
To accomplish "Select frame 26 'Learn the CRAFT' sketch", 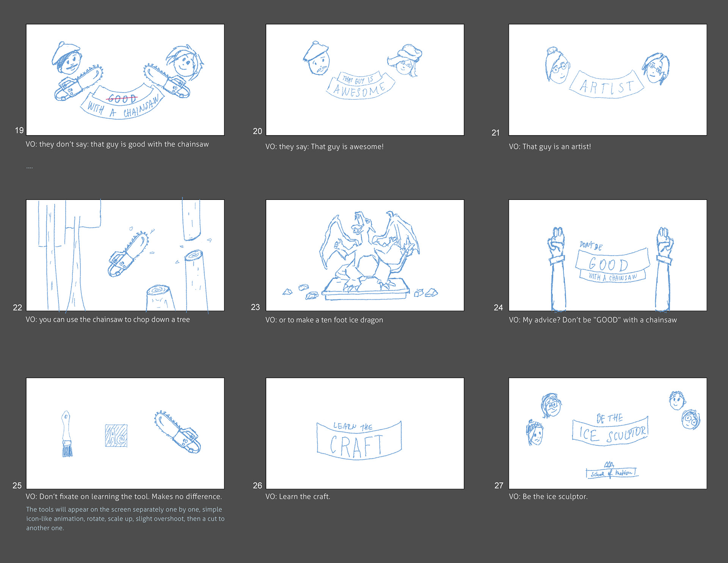I will (365, 433).
